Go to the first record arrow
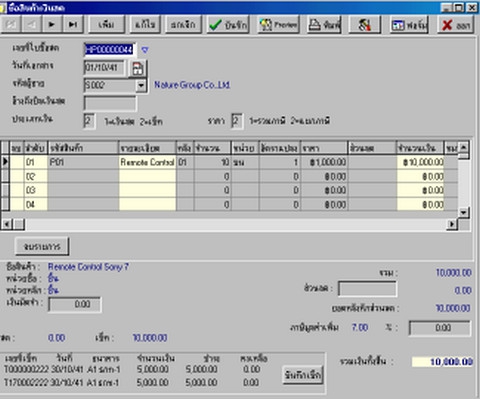Image resolution: width=480 pixels, height=399 pixels. click(10, 25)
